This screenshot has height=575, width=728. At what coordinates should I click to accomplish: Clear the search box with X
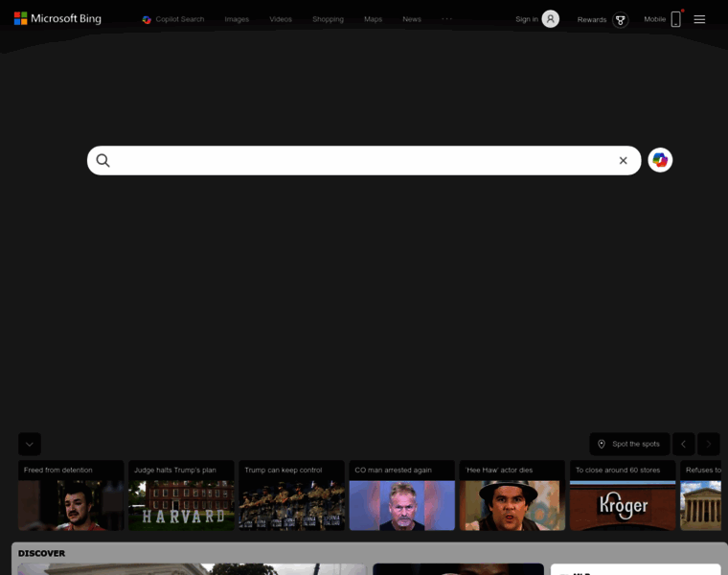point(623,161)
